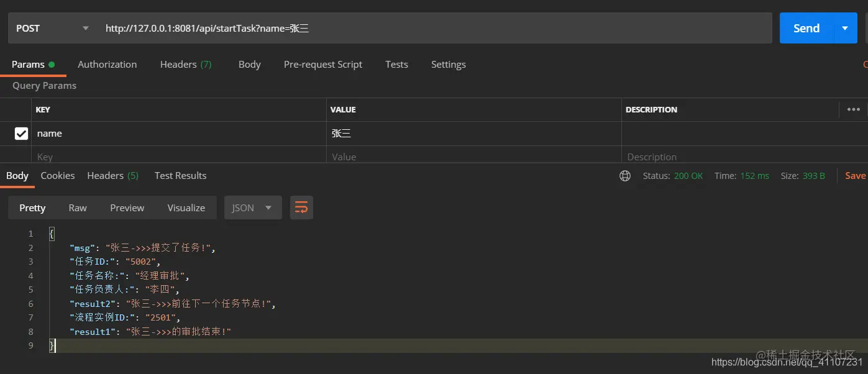Click the "5002" task ID value
The image size is (868, 374).
[x=140, y=262]
